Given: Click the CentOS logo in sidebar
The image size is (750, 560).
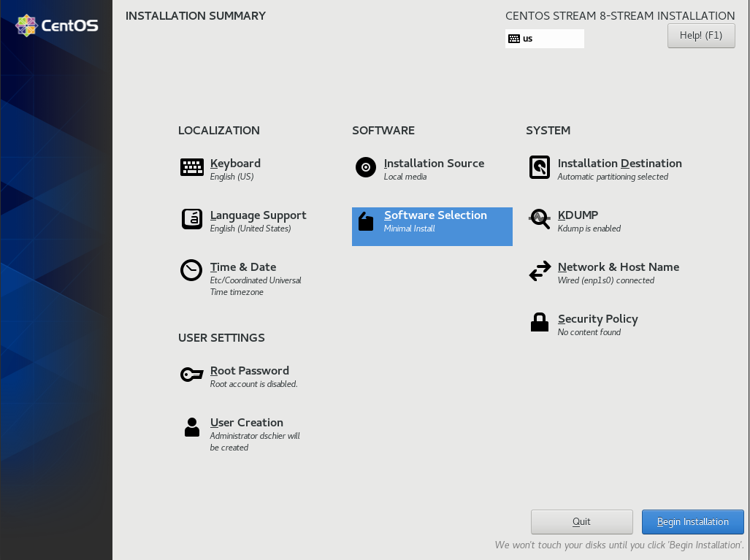Looking at the screenshot, I should 57,26.
